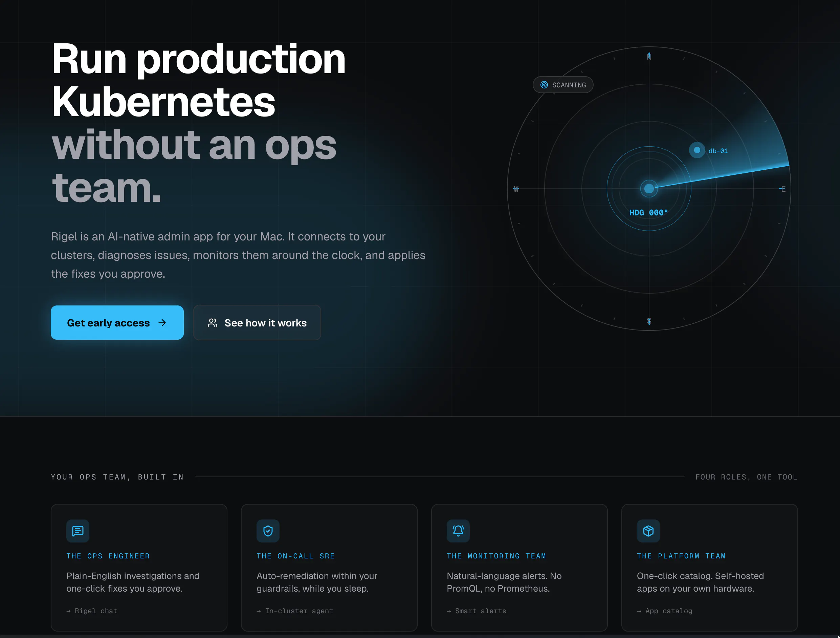Open the Rigel chat link

[92, 611]
